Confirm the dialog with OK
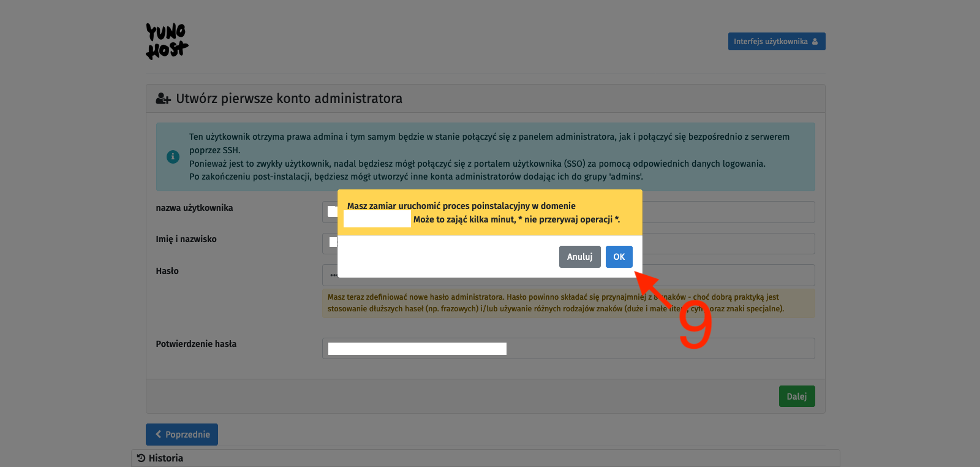This screenshot has width=980, height=467. pyautogui.click(x=619, y=257)
